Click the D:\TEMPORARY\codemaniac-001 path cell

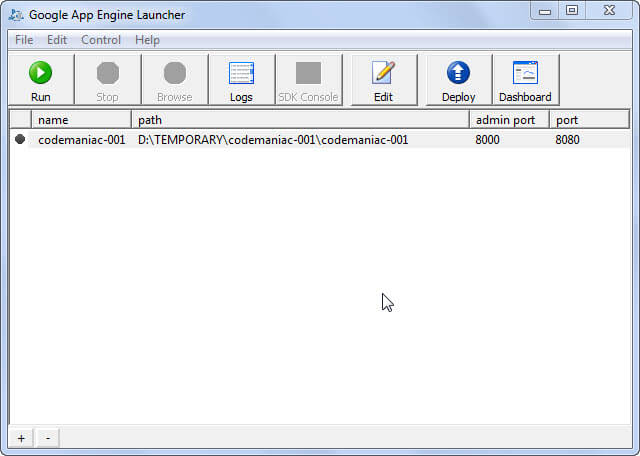(x=273, y=140)
